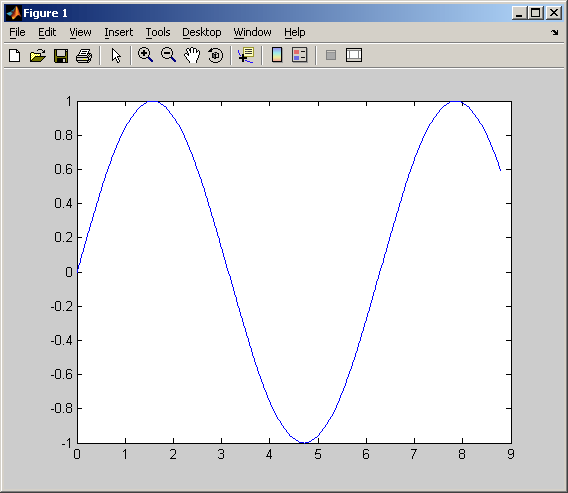The height and width of the screenshot is (493, 568).
Task: Open a file with the folder icon
Action: (x=38, y=55)
